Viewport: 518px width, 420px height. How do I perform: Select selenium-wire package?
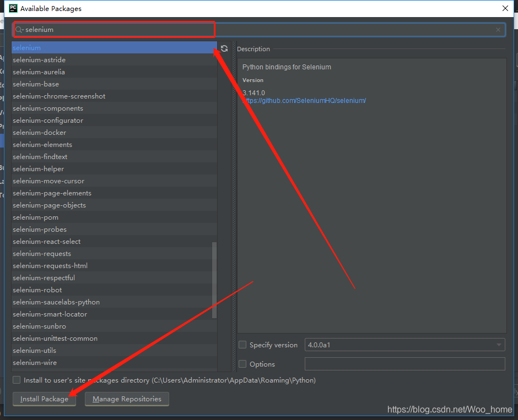click(x=114, y=362)
